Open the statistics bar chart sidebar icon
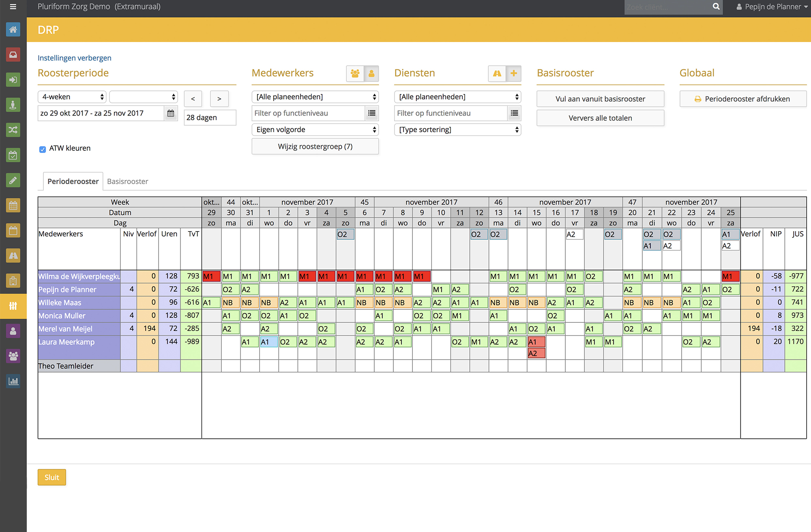811x532 pixels. point(13,381)
